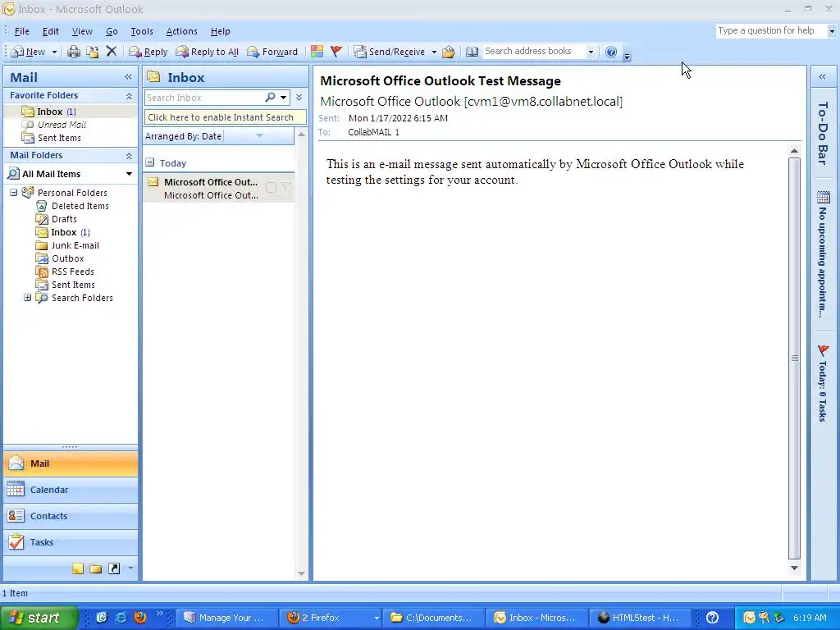Delete the message with the X icon
The height and width of the screenshot is (630, 840).
111,52
